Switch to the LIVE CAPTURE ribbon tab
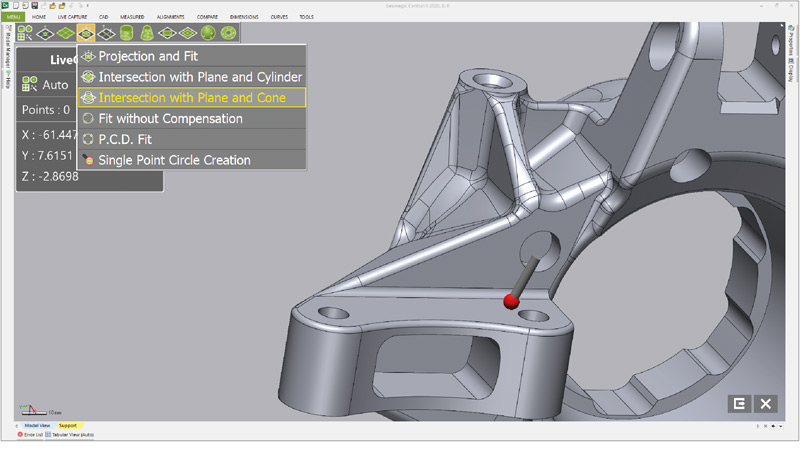The height and width of the screenshot is (450, 800). (x=72, y=17)
